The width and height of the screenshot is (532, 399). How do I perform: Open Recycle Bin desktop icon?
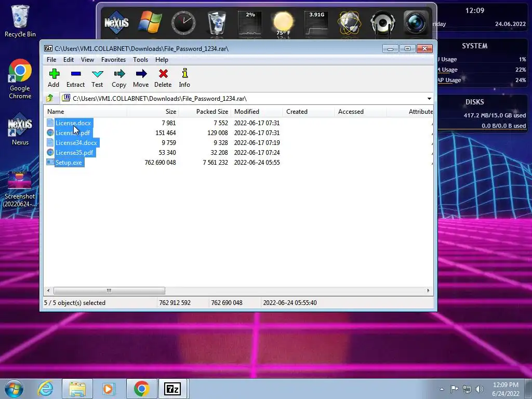(x=20, y=21)
